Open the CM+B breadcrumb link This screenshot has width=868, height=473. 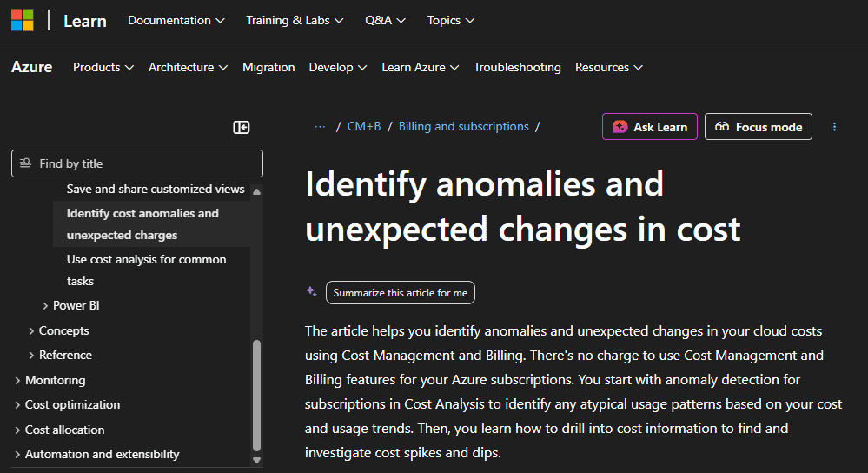click(364, 126)
